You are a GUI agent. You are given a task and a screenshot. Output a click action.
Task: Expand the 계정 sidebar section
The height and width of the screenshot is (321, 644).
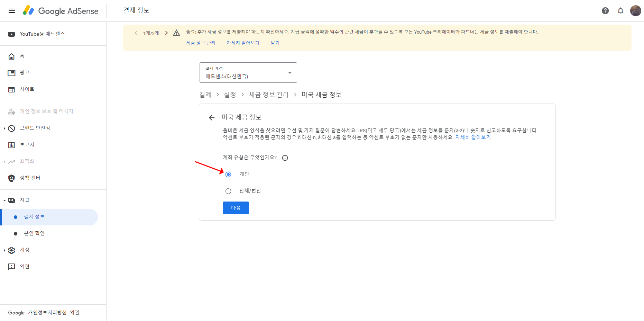[4, 250]
